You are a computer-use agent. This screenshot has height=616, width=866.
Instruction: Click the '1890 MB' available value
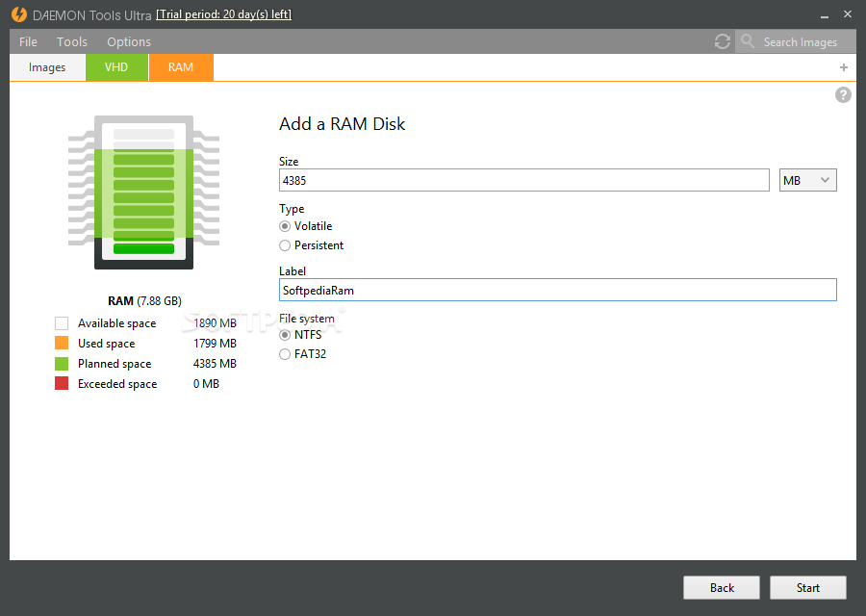coord(215,323)
